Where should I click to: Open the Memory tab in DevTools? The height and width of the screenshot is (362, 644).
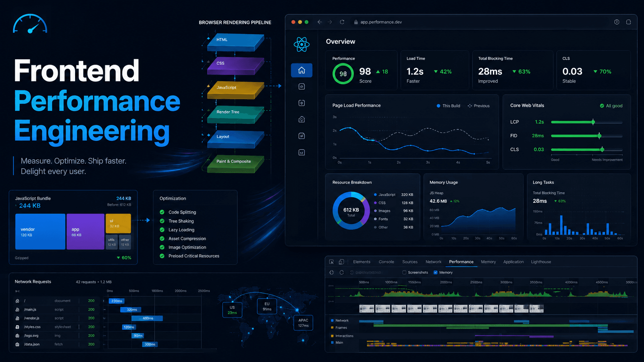pos(488,262)
